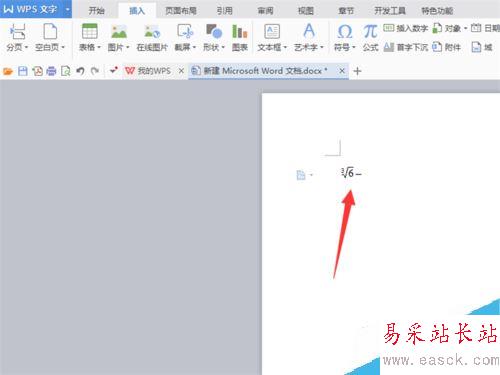This screenshot has width=500, height=375.
Task: Click the Undo arrow icon
Action: 80,71
